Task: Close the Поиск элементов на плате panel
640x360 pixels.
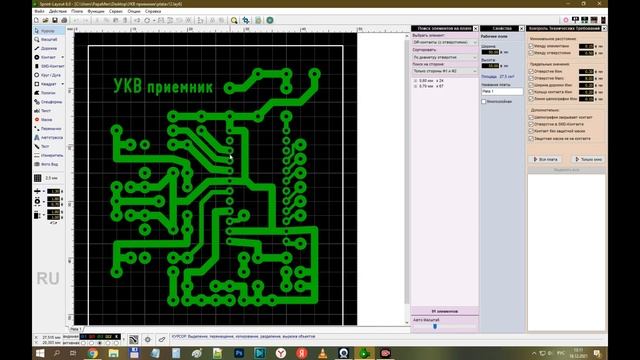Action: (476, 28)
